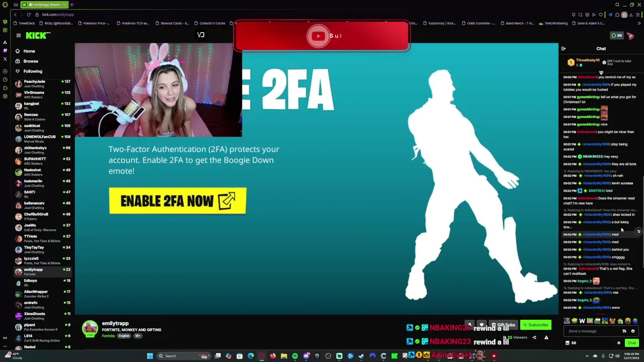
Task: Click the report warning triangle icon
Action: click(x=546, y=338)
